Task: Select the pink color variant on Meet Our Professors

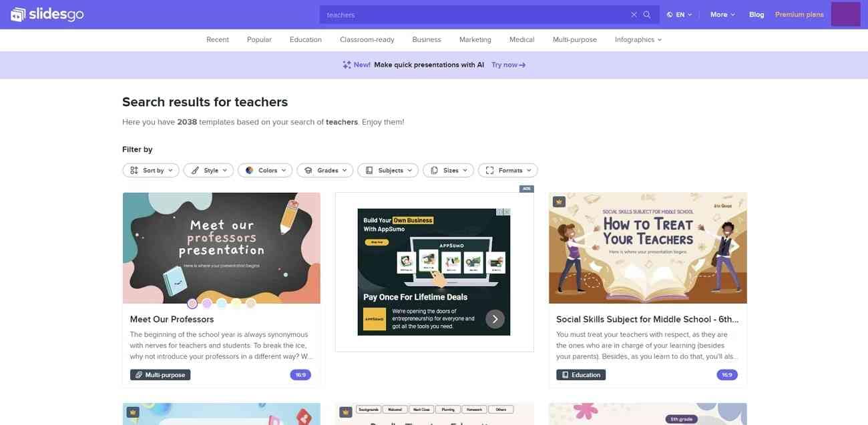Action: [x=192, y=304]
